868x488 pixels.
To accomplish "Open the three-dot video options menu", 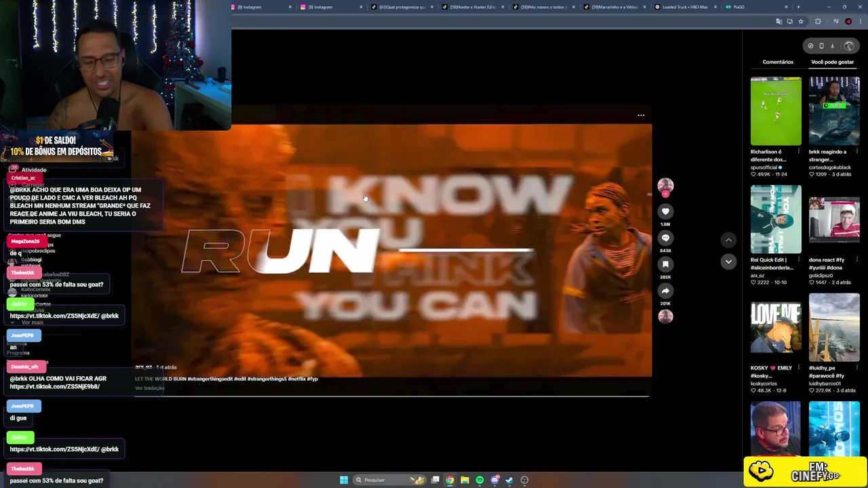I will tap(641, 115).
